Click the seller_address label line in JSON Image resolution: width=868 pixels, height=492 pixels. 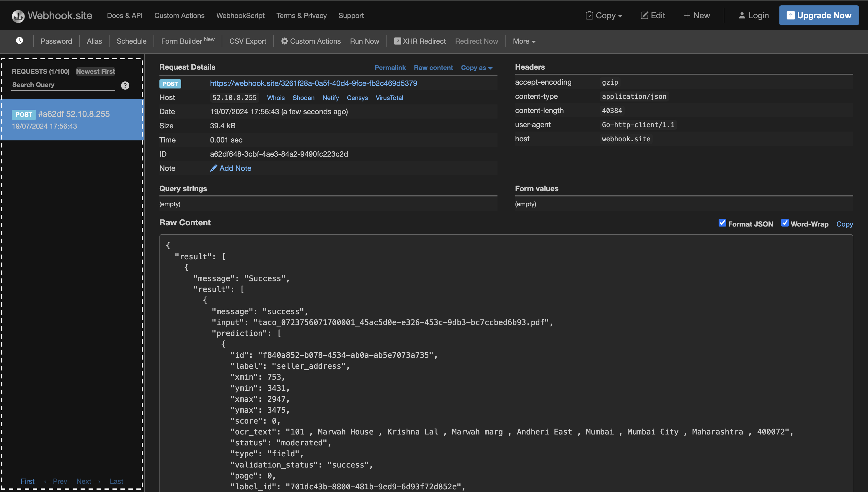[290, 366]
